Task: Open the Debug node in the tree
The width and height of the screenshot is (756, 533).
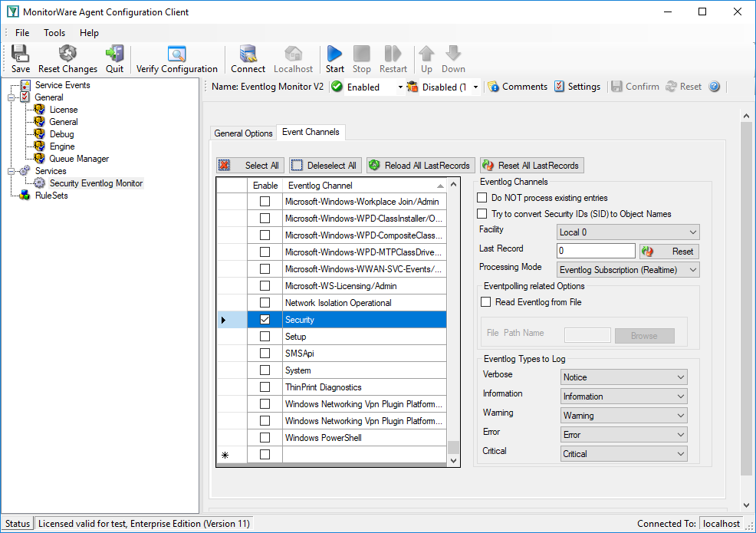Action: click(x=61, y=134)
